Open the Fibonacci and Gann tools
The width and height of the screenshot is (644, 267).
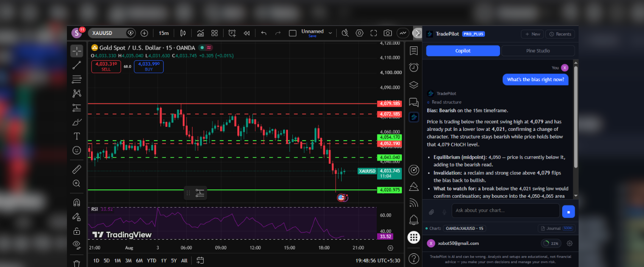coord(76,79)
